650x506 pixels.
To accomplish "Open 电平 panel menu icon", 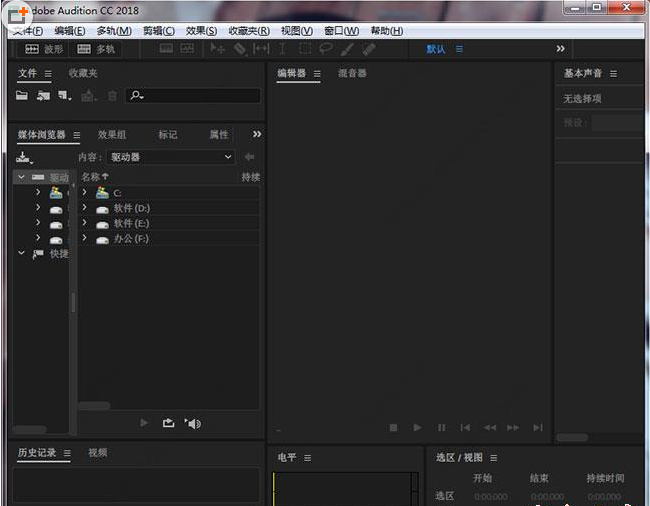I will (x=308, y=458).
